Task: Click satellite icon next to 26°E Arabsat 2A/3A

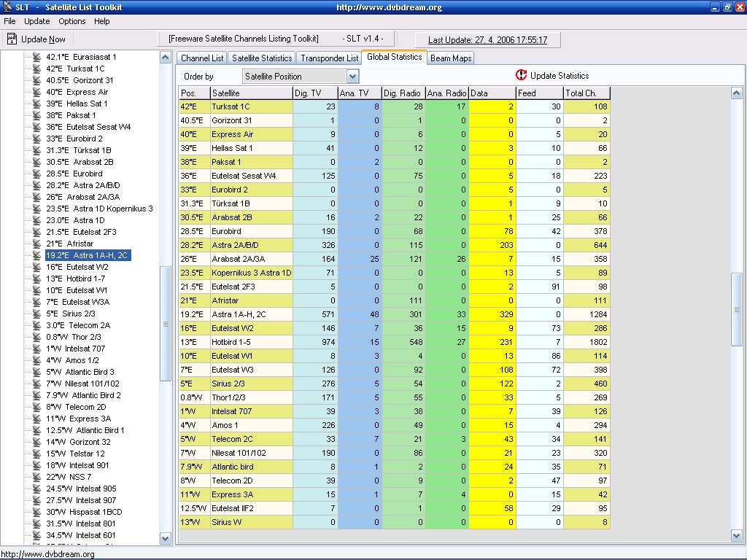Action: click(x=36, y=197)
